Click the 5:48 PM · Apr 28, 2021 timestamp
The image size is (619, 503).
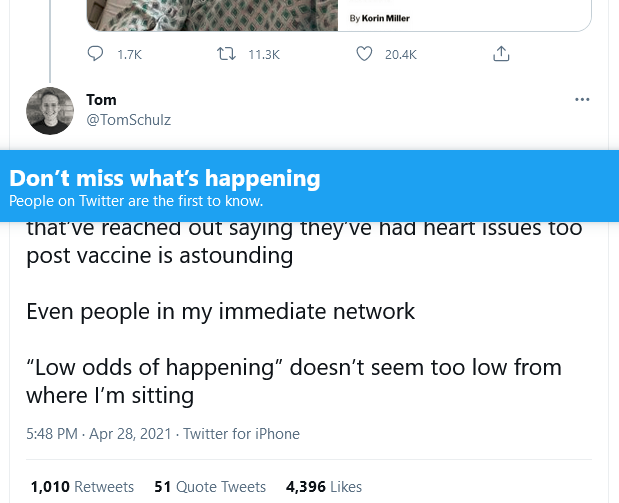[99, 434]
